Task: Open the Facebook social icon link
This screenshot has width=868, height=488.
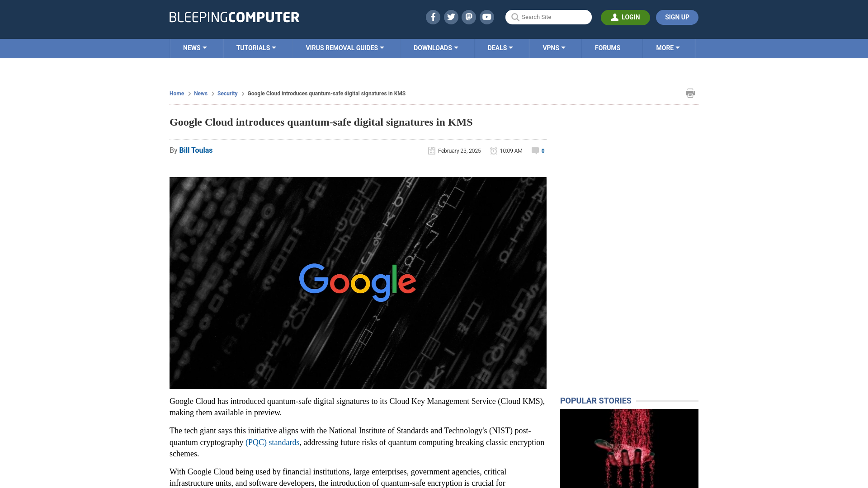Action: pyautogui.click(x=433, y=17)
